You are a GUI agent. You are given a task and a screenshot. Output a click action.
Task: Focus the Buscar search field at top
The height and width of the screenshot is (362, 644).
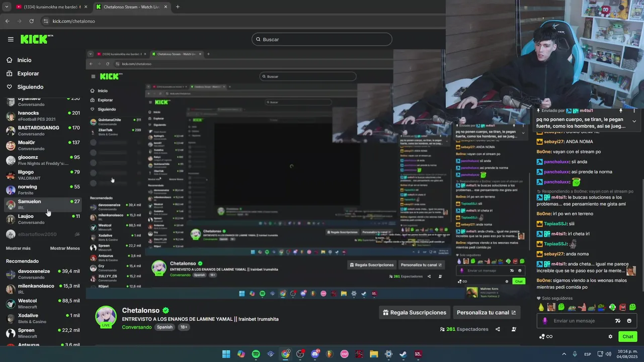coord(322,39)
